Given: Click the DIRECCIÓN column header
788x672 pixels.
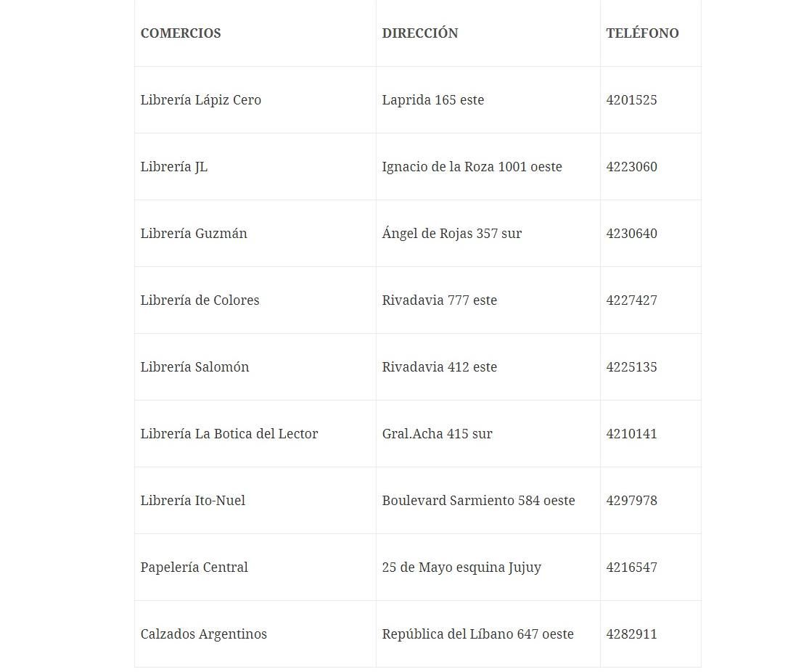Looking at the screenshot, I should point(420,33).
